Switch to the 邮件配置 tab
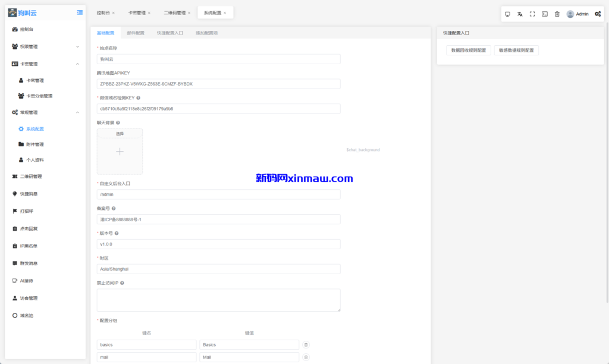Image resolution: width=609 pixels, height=364 pixels. [x=136, y=33]
